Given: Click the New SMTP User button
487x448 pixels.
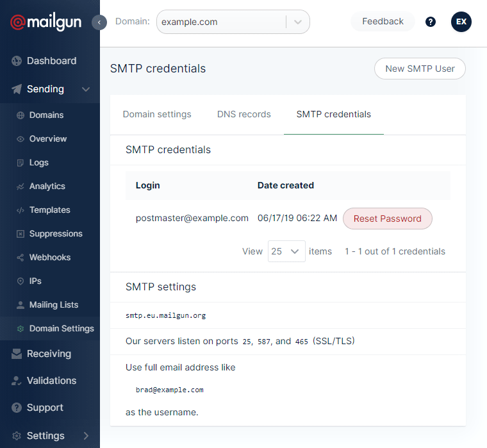Looking at the screenshot, I should pyautogui.click(x=420, y=69).
